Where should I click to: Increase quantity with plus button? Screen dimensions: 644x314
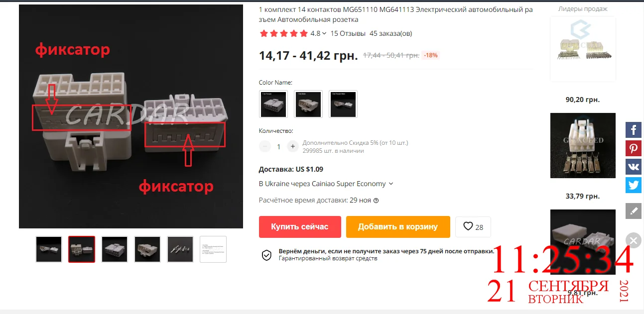point(293,146)
